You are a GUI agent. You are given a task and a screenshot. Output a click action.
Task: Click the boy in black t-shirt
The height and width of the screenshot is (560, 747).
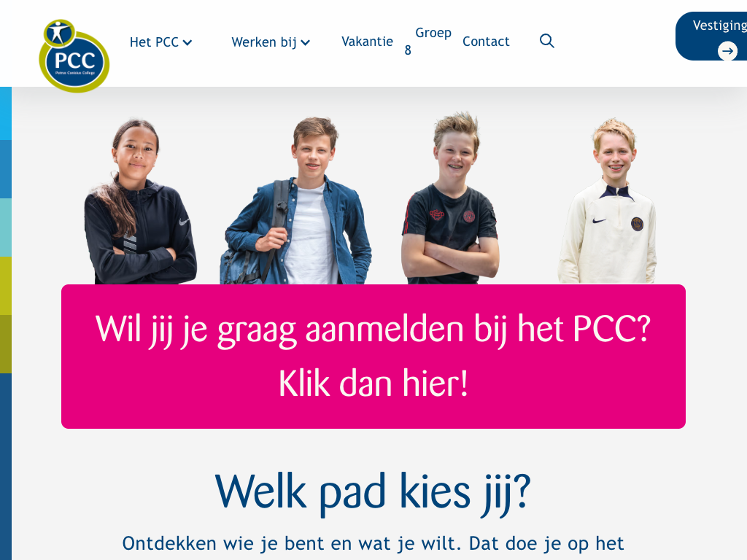click(450, 198)
